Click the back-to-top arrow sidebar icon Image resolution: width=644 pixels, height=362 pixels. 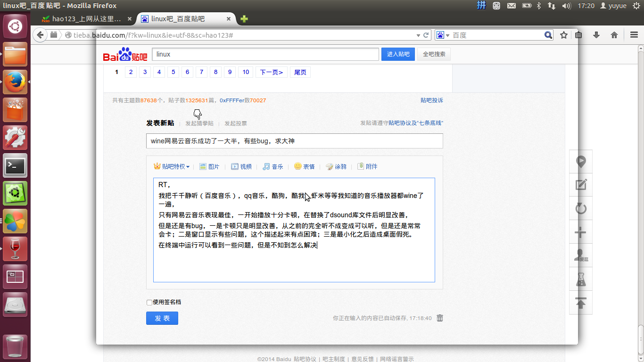(x=581, y=303)
